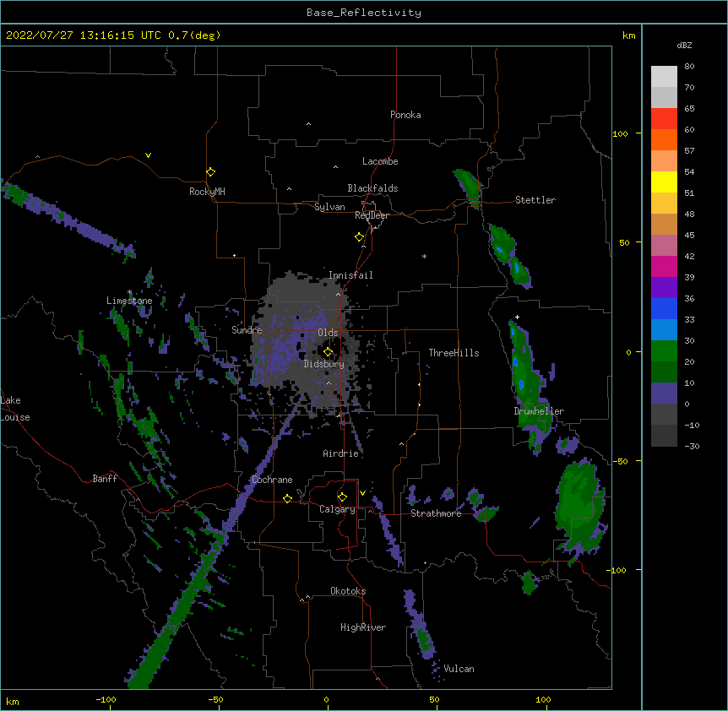Viewport: 728px width, 711px height.
Task: Click the Banff town label
Action: (x=105, y=479)
